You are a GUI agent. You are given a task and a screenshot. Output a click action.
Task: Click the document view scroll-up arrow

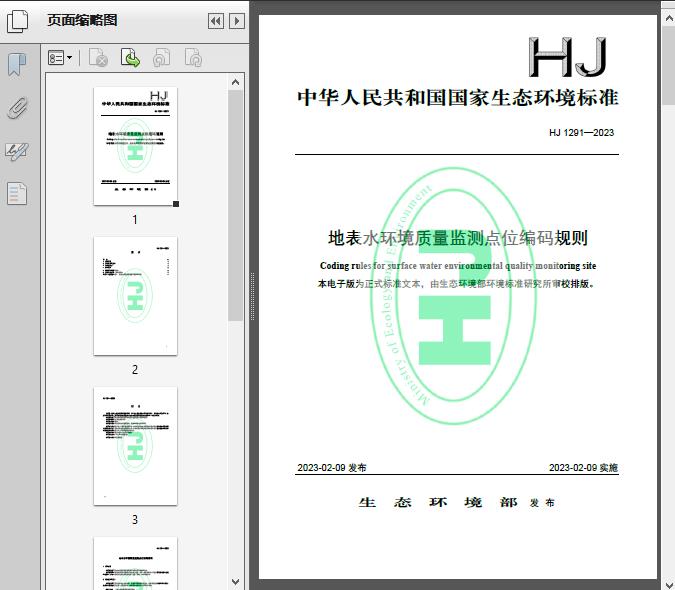pos(669,18)
